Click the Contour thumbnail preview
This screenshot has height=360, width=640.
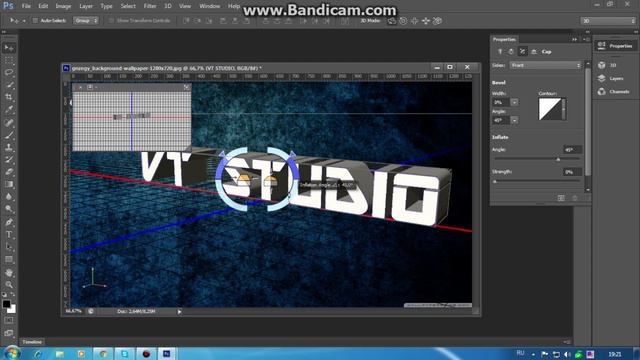550,109
